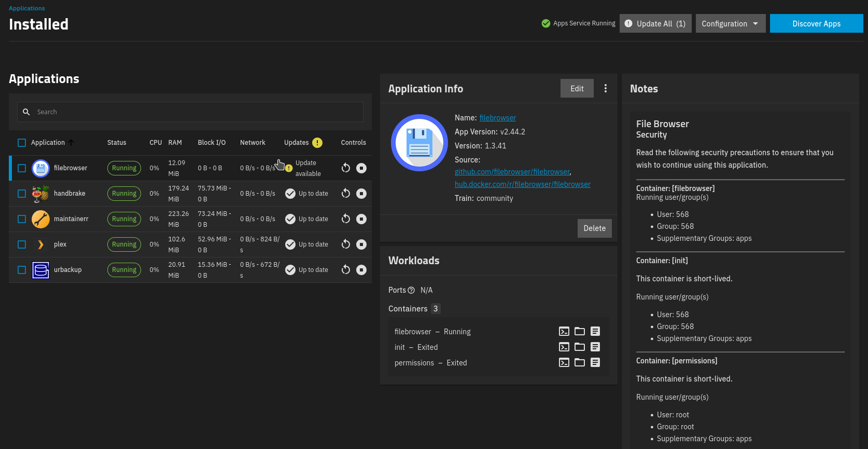
Task: Open the hub.docker.com filebrowser source link
Action: click(x=522, y=184)
